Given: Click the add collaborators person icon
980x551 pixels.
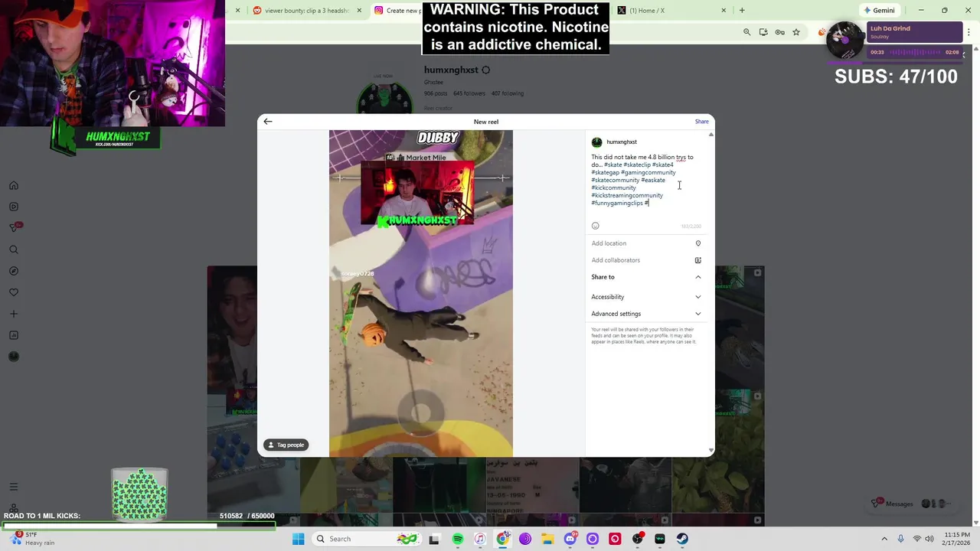Looking at the screenshot, I should pos(698,260).
